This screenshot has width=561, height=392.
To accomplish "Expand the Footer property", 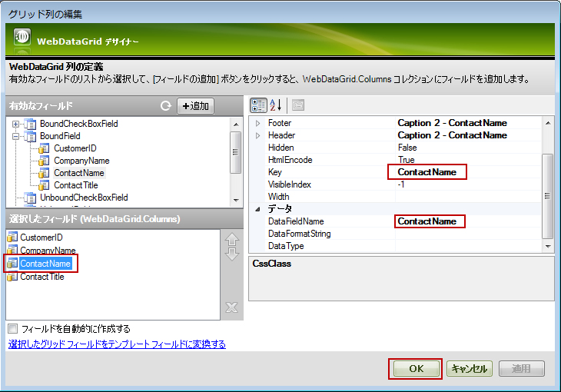I will [257, 123].
